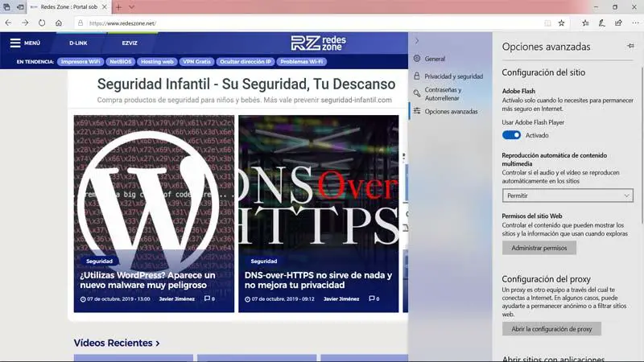Open the favorites hub icon
The width and height of the screenshot is (644, 362).
click(x=585, y=23)
